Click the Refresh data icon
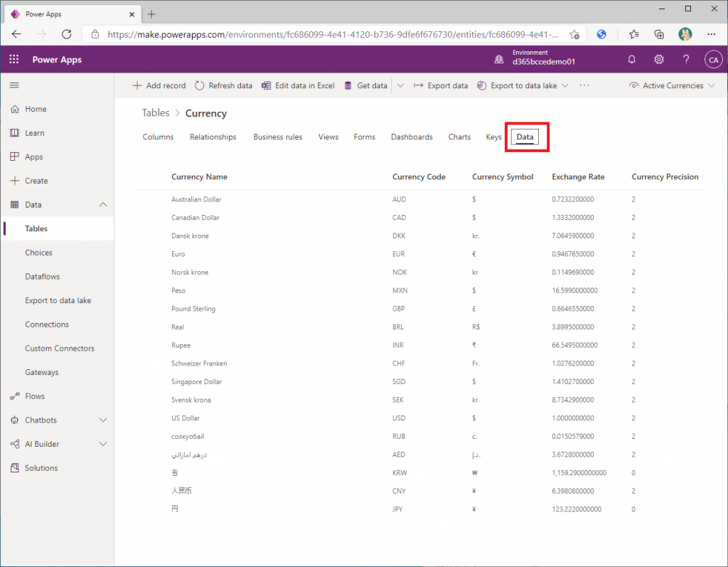 point(199,85)
